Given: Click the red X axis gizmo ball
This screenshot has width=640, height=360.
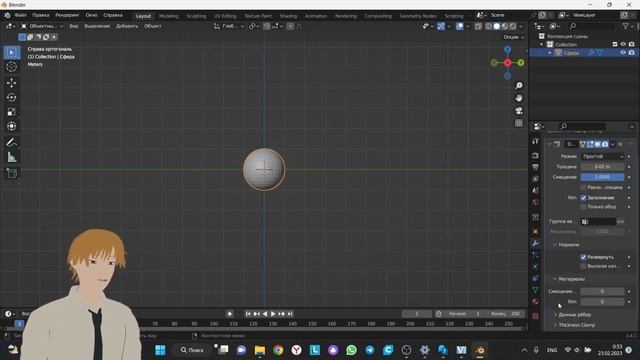Looking at the screenshot, I should (507, 63).
